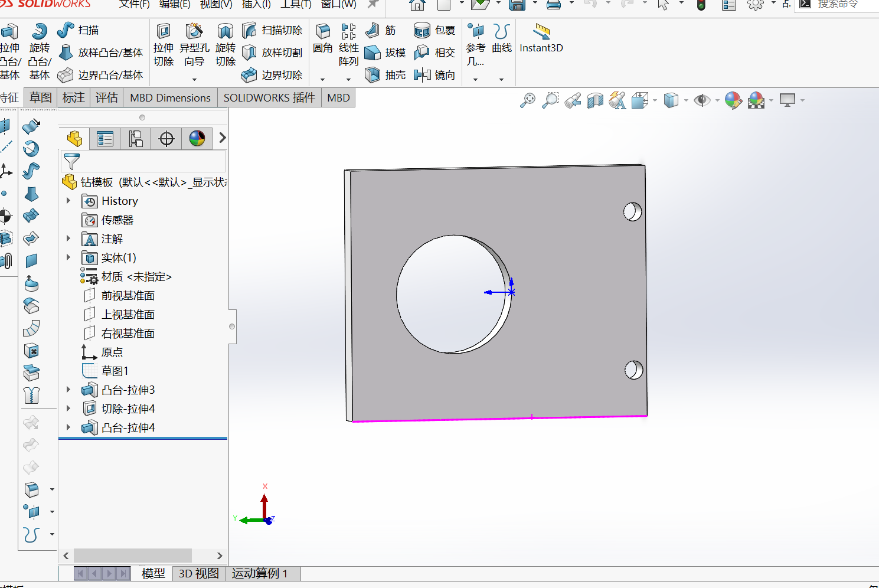
Task: Show more manager tabs arrow
Action: (x=223, y=138)
